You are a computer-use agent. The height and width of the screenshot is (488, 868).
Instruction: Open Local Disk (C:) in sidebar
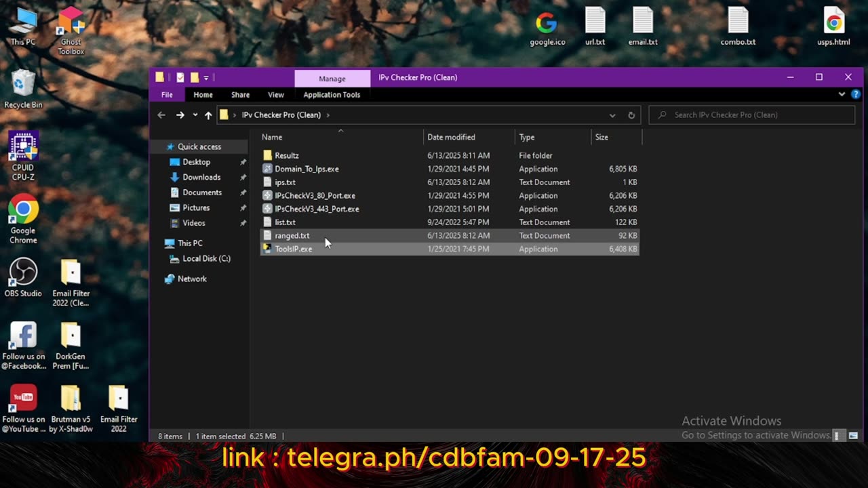(x=206, y=258)
